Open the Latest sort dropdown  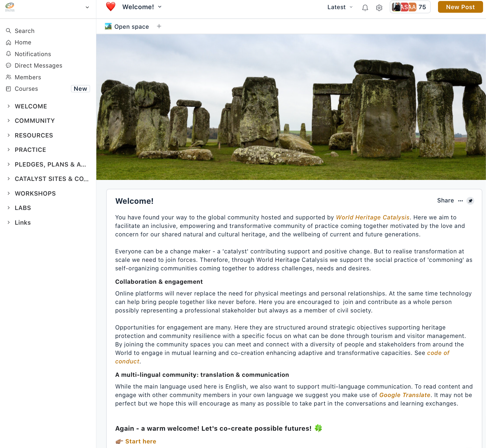[x=340, y=7]
